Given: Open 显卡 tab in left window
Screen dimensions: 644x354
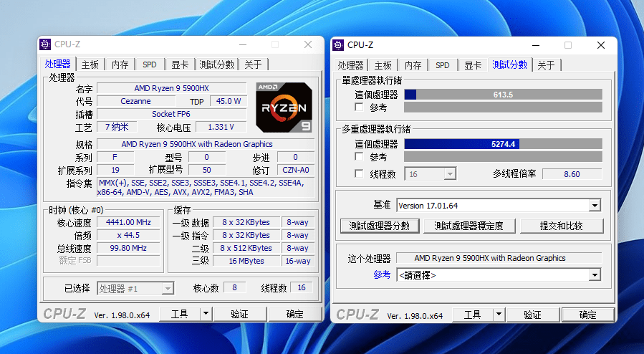Looking at the screenshot, I should (180, 65).
